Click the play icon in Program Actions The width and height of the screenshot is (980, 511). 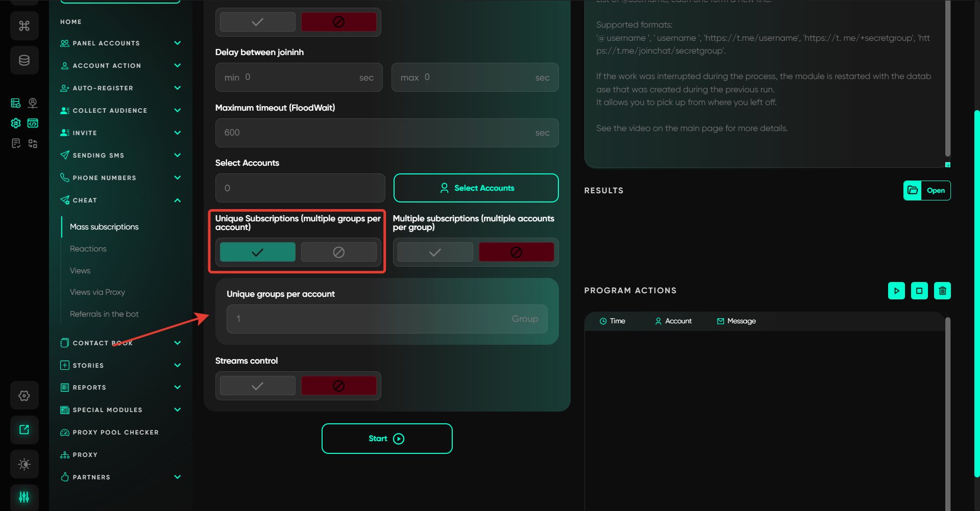(896, 291)
